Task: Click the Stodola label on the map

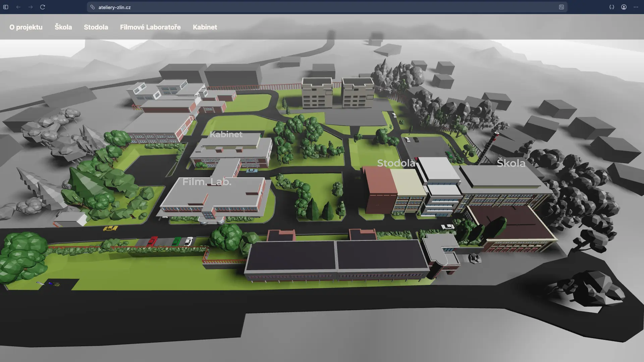Action: point(396,163)
